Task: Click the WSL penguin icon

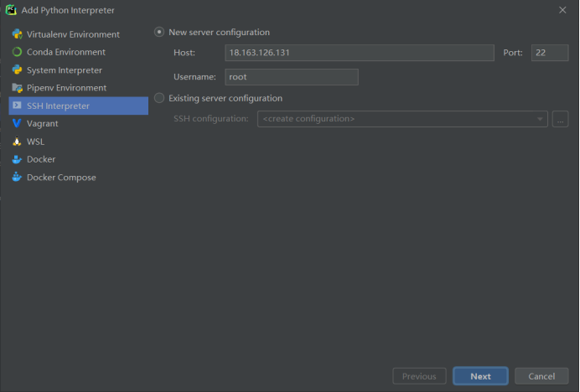Action: 17,142
